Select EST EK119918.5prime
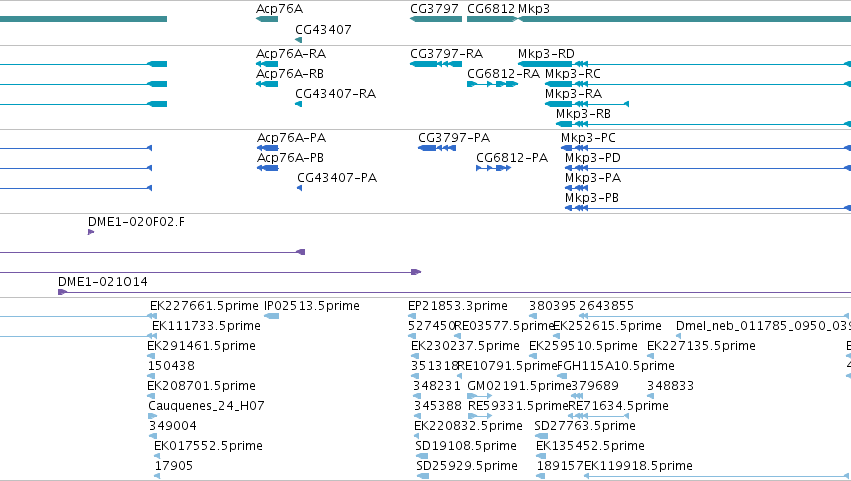The image size is (851, 481). pyautogui.click(x=638, y=466)
